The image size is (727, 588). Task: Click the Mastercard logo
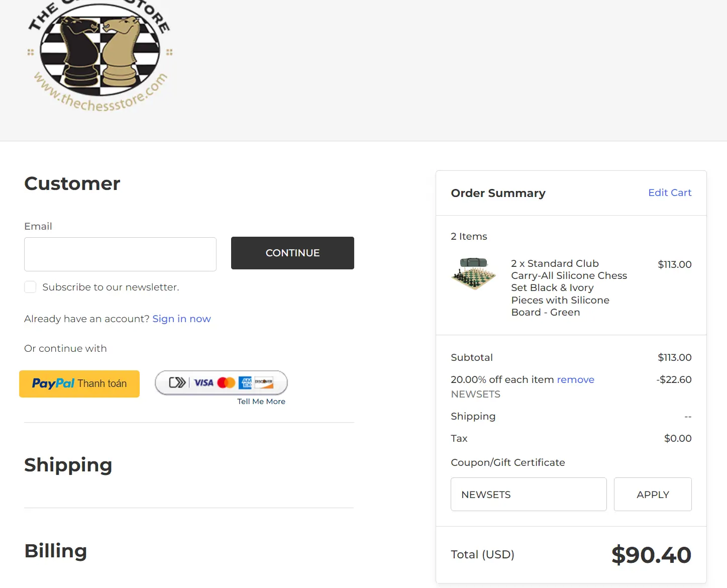click(226, 383)
